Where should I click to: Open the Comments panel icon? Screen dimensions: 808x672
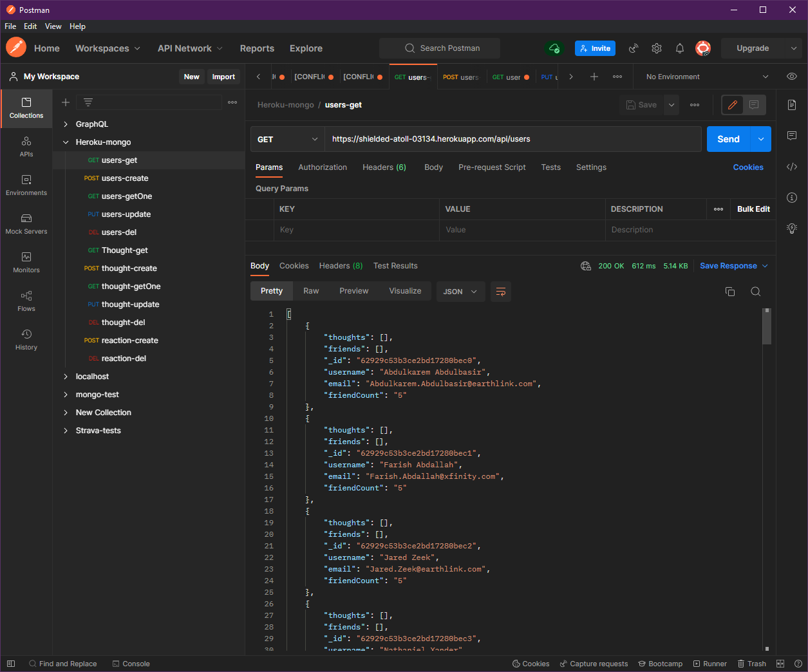[791, 135]
